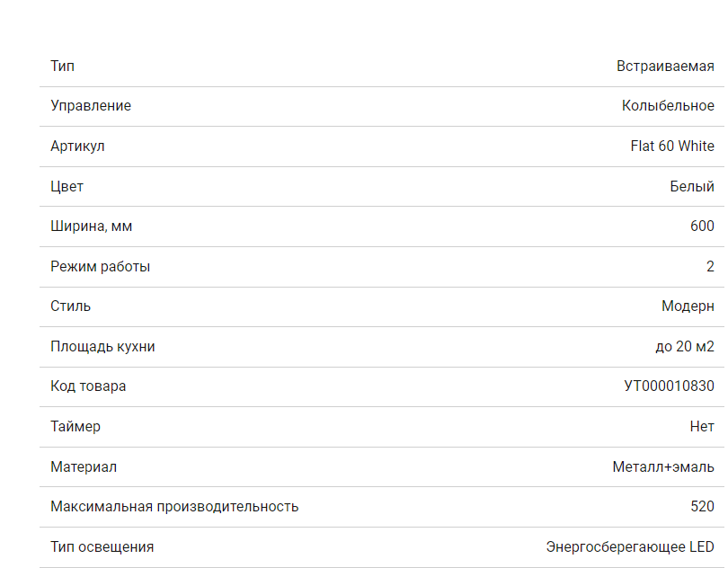Select the 'Энергосберегающее LED' lighting value
Screen dimensions: 728x568
(630, 546)
